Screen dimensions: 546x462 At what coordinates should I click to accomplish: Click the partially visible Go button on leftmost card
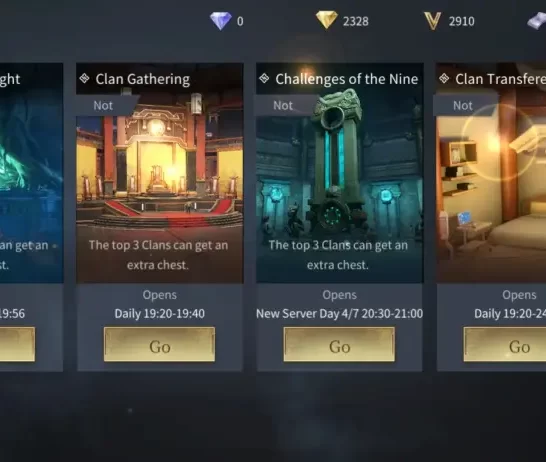(x=17, y=344)
